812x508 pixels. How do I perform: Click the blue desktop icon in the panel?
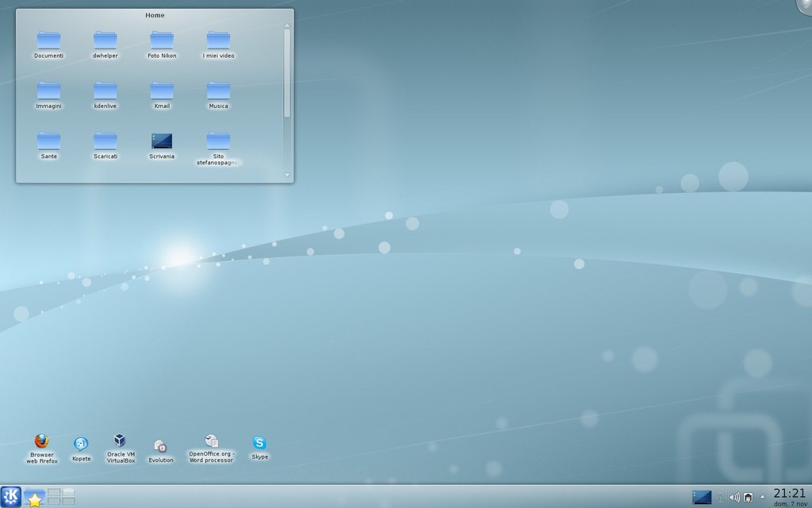(x=702, y=497)
